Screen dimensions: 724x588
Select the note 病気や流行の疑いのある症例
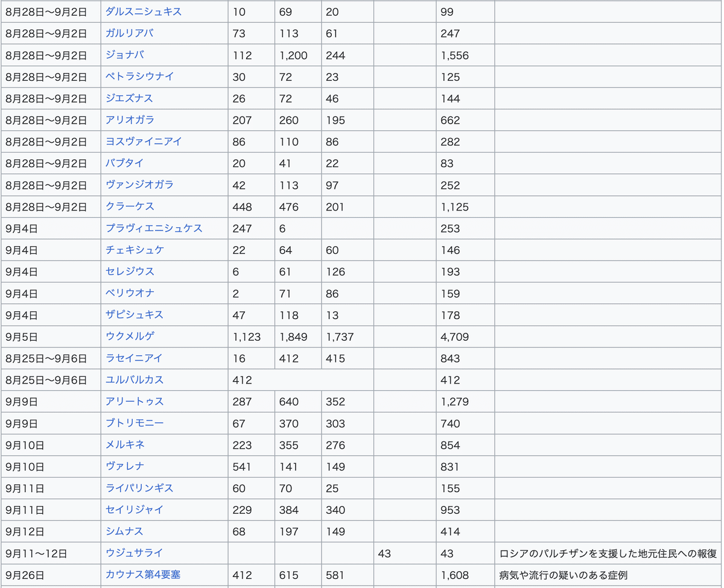click(564, 575)
